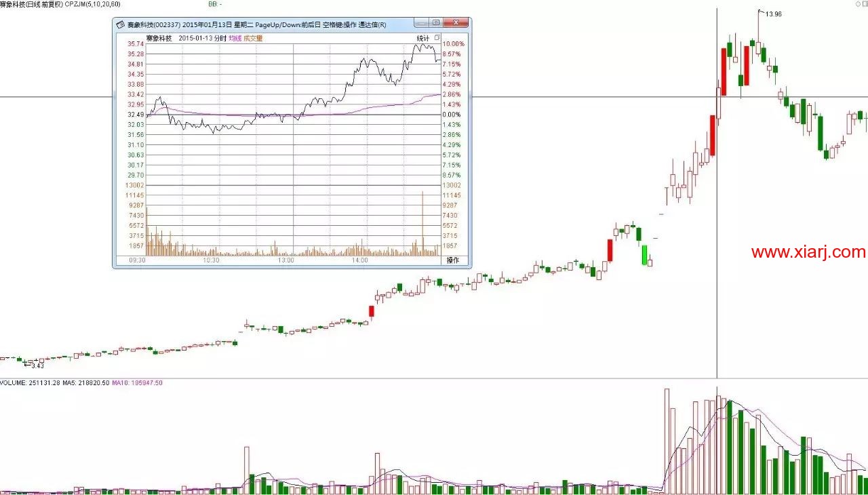
Task: Click the MA5: 218820.50 readout
Action: 86,383
